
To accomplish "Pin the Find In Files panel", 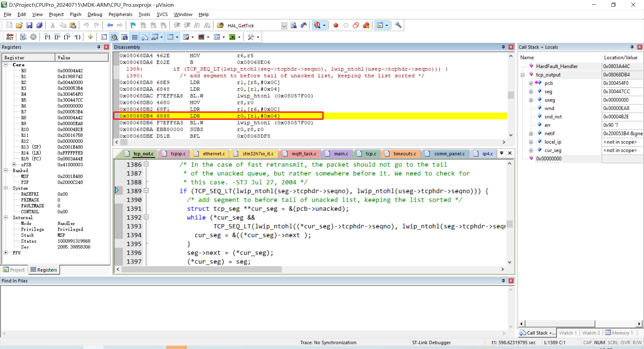I will click(503, 281).
